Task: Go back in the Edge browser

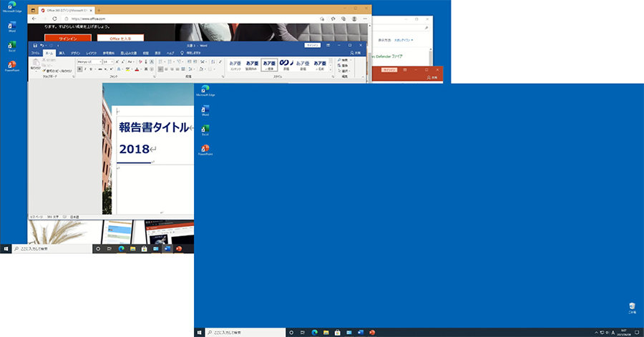Action: 34,19
